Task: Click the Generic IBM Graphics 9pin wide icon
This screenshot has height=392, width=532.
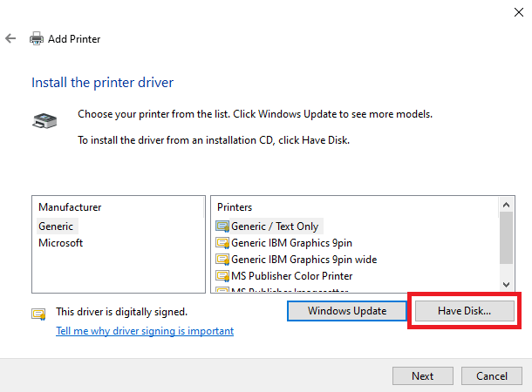Action: [222, 260]
